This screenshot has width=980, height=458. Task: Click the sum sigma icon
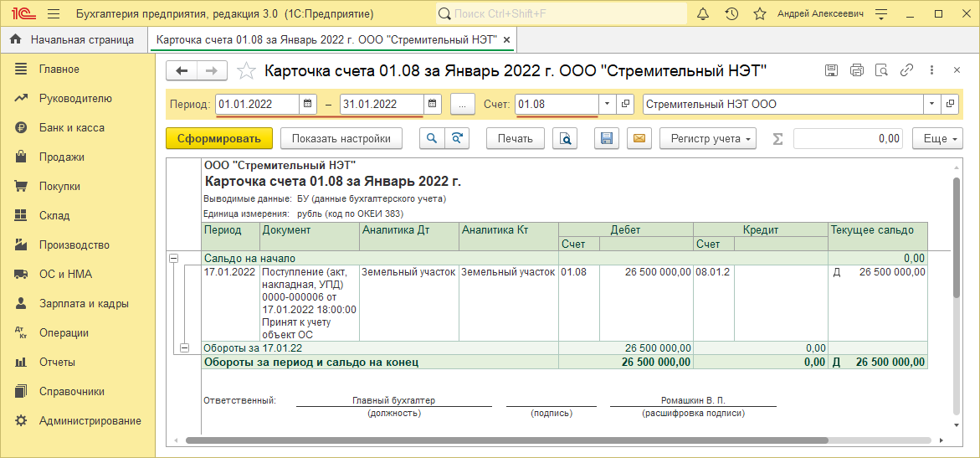click(777, 138)
